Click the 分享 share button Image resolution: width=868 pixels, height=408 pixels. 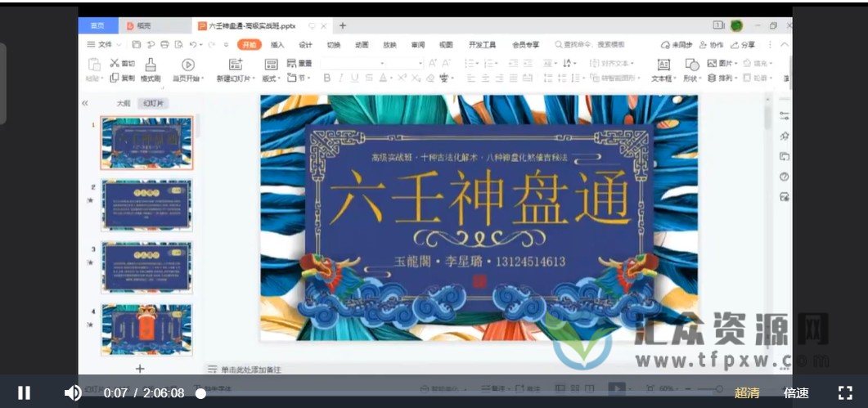743,45
